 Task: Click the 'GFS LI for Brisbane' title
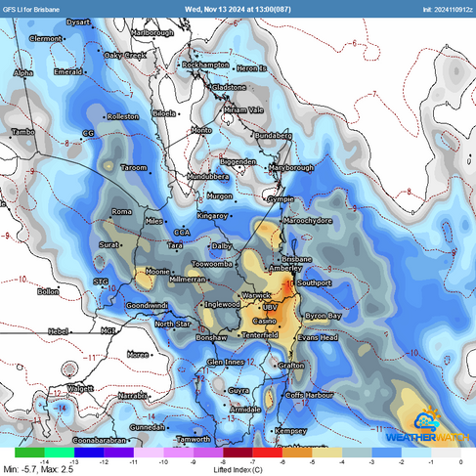point(31,10)
